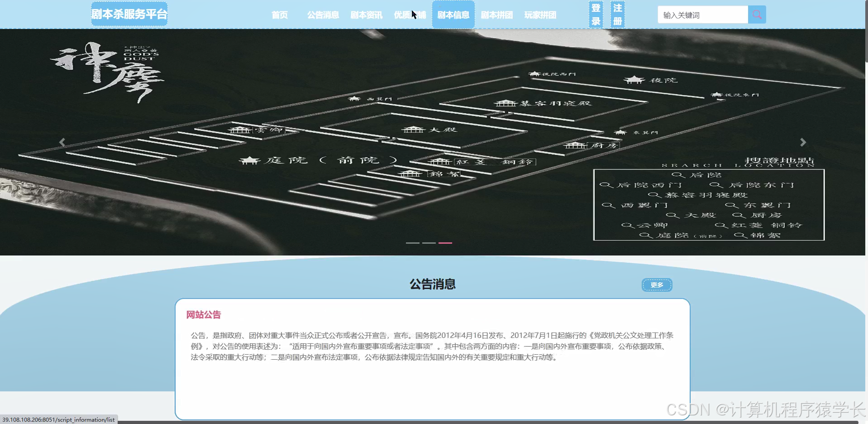Select the third pink carousel indicator
This screenshot has height=424, width=868.
point(445,243)
